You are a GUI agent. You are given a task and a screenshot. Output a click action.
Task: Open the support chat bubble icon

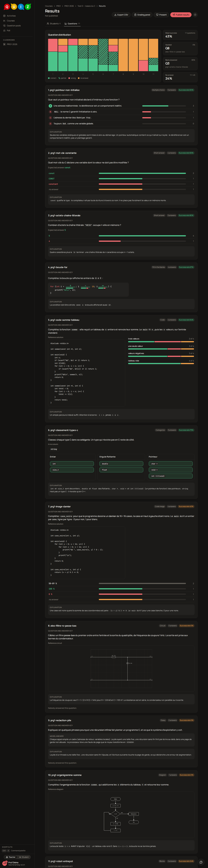coord(201,862)
